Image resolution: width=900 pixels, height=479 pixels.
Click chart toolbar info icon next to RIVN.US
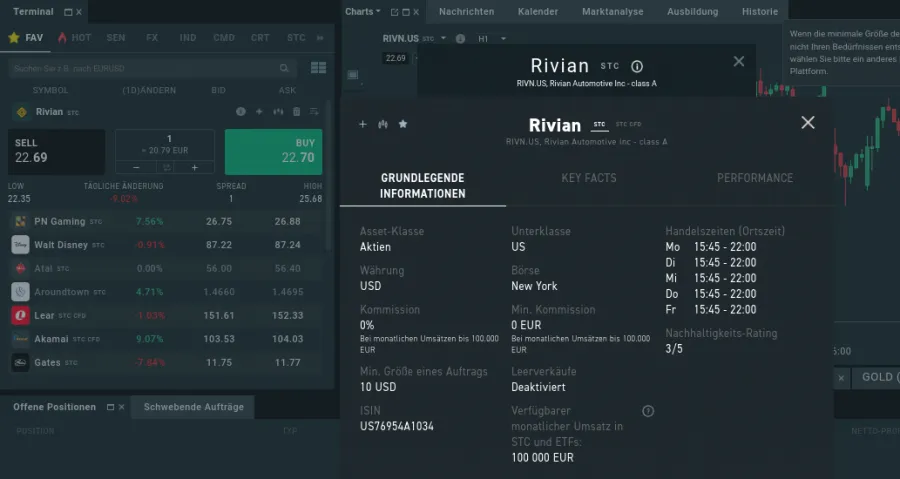tap(460, 38)
